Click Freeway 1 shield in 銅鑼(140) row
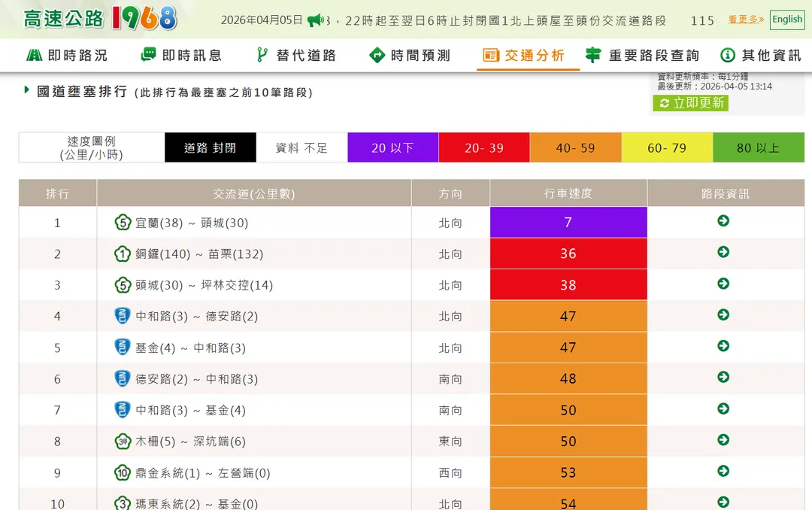This screenshot has height=510, width=812. [123, 253]
